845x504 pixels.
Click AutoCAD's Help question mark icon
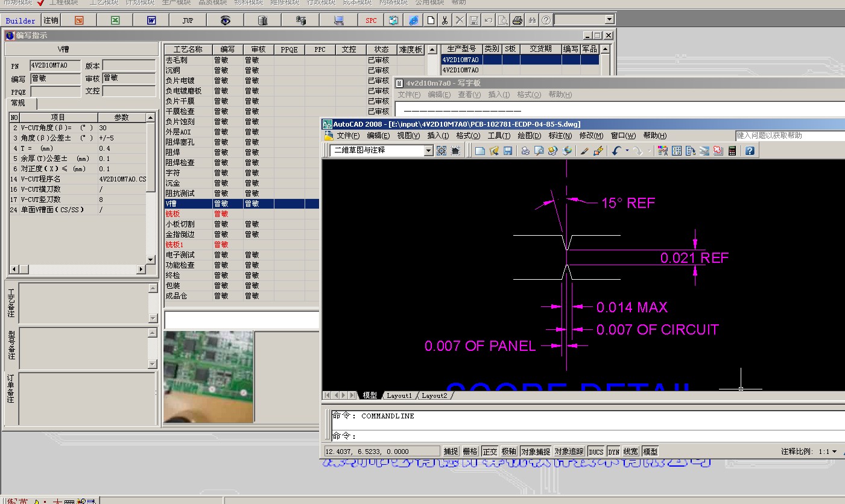click(x=750, y=151)
